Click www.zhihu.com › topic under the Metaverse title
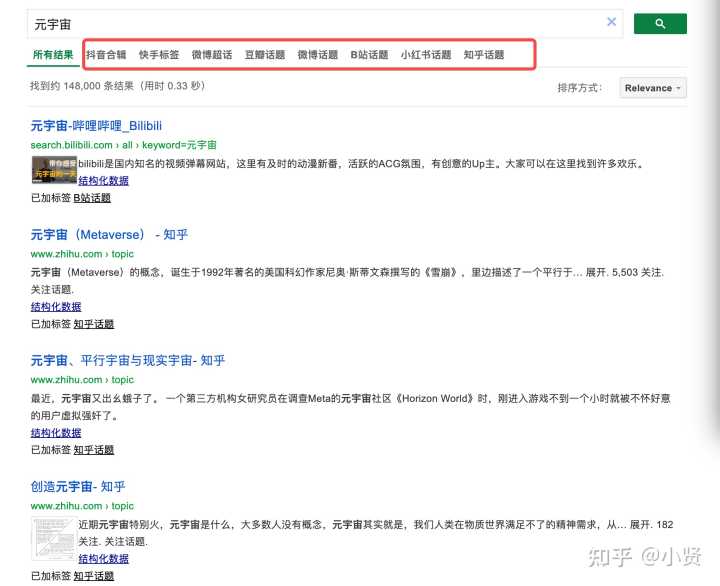Viewport: 720px width, 586px height. (82, 254)
